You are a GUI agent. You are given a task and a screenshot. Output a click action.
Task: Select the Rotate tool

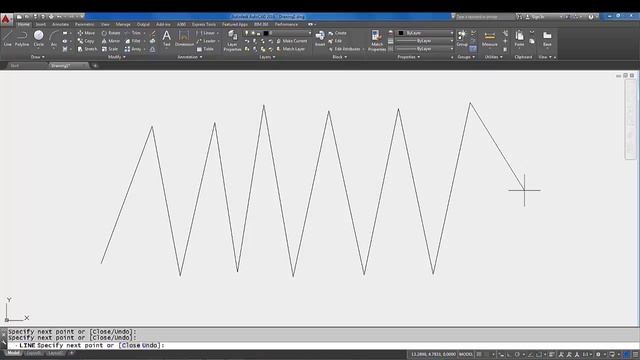(x=111, y=33)
